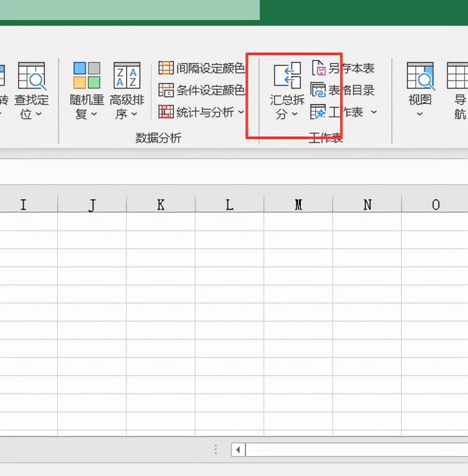Expand the 高级排序 dropdown arrow
Screen dimensions: 468x476
point(135,114)
